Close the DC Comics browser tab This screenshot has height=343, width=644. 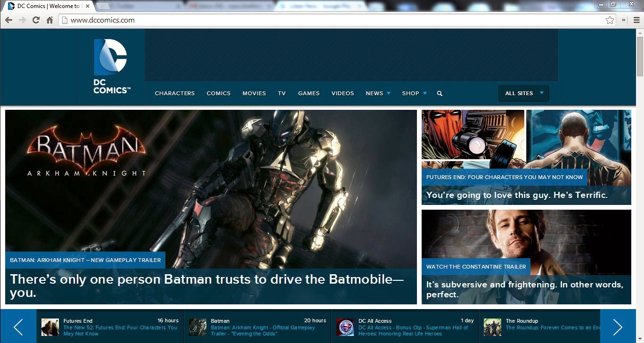coord(88,6)
